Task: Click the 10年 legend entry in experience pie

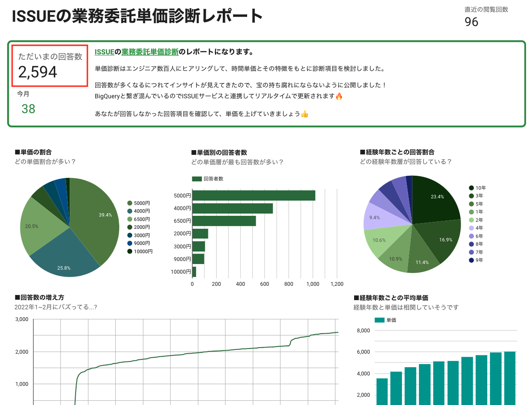Action: click(x=477, y=188)
